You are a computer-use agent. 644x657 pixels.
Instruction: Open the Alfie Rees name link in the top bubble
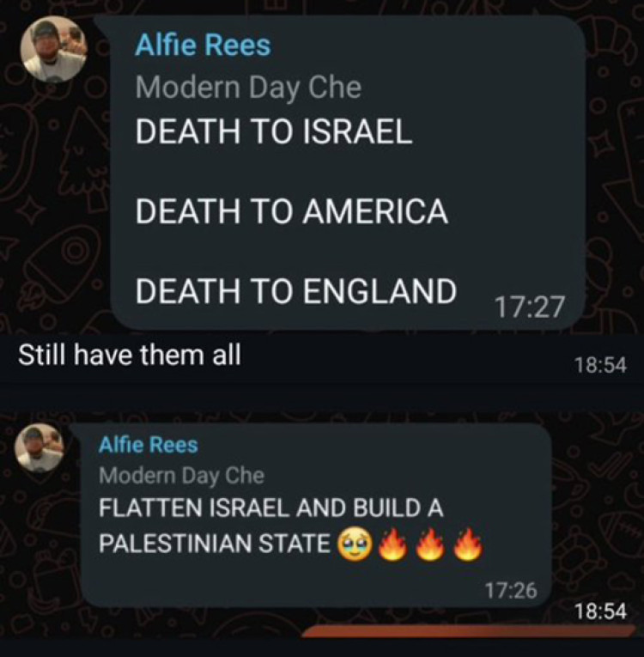point(203,45)
